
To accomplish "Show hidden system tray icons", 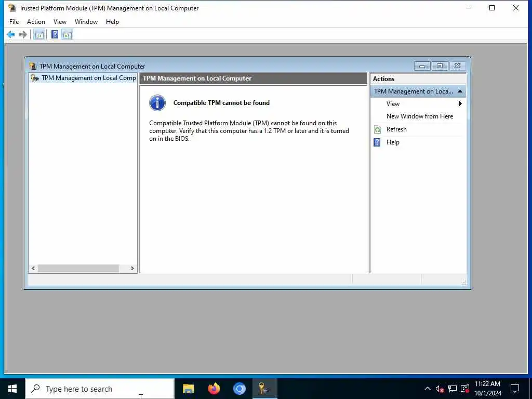I will coord(428,389).
